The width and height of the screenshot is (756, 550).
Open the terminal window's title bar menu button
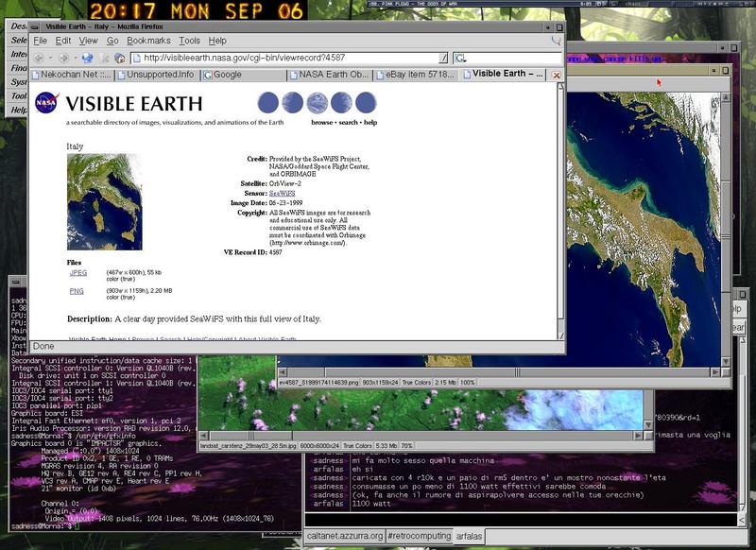pos(16,282)
